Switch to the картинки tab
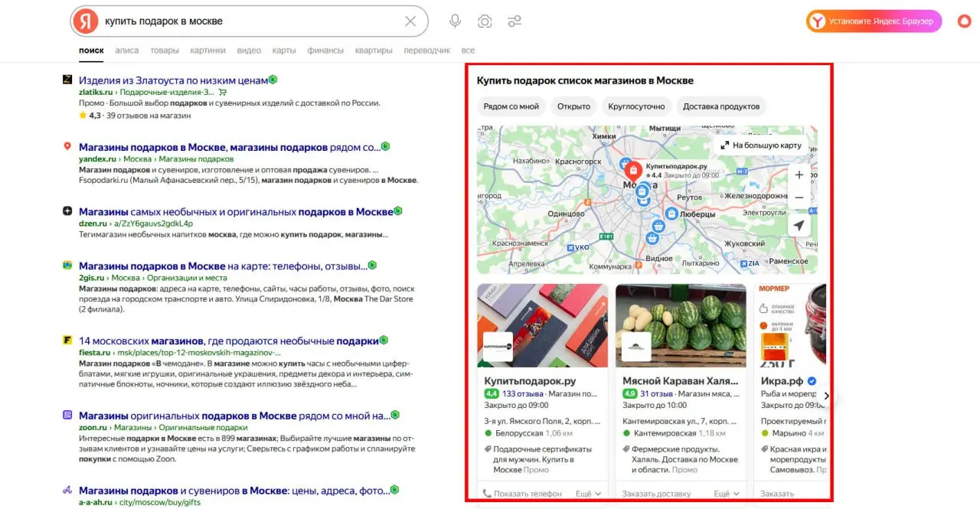 (x=208, y=51)
